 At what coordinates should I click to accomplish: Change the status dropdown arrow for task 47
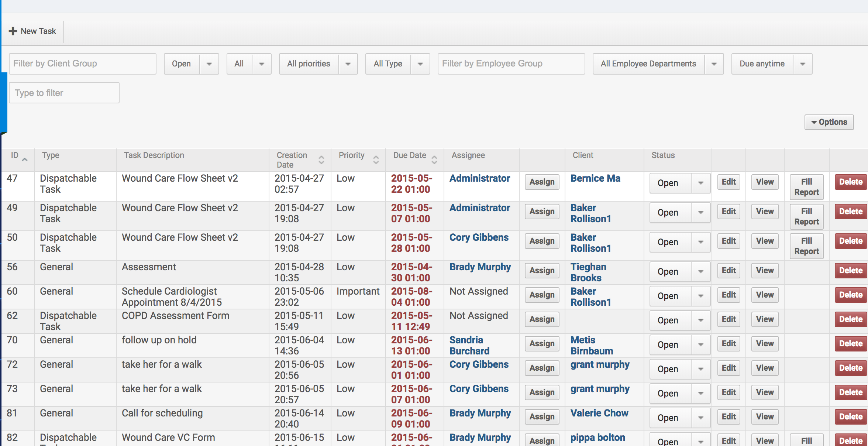[x=700, y=183]
